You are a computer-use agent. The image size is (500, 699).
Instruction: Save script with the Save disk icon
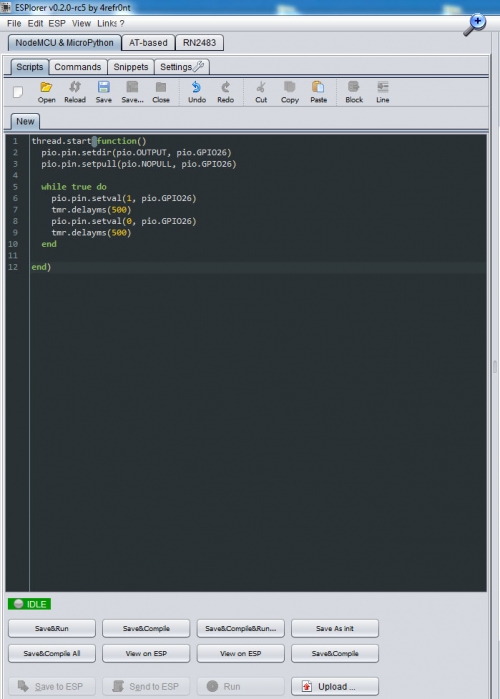click(103, 92)
